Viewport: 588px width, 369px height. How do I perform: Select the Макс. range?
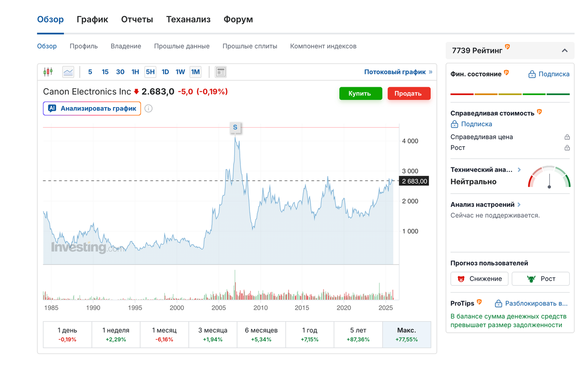pos(407,335)
